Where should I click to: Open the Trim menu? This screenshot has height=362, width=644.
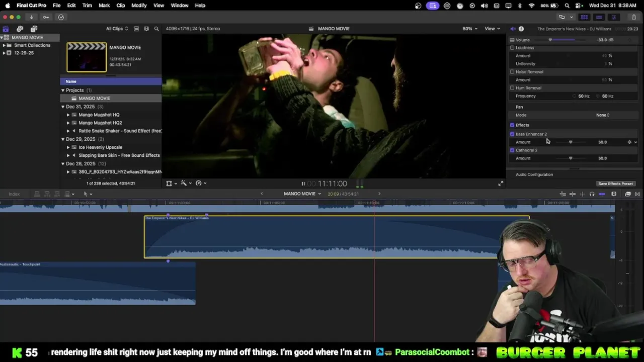click(87, 6)
